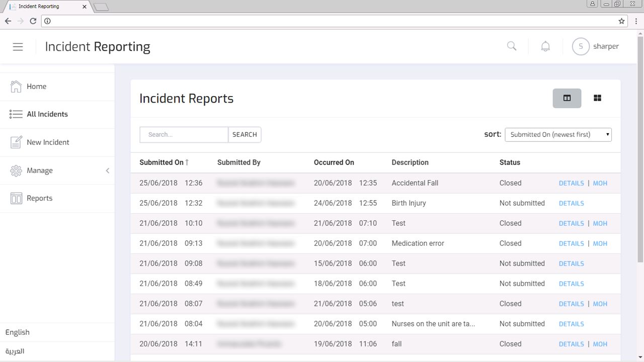Click the All Incidents list icon
The height and width of the screenshot is (362, 644).
click(x=16, y=114)
